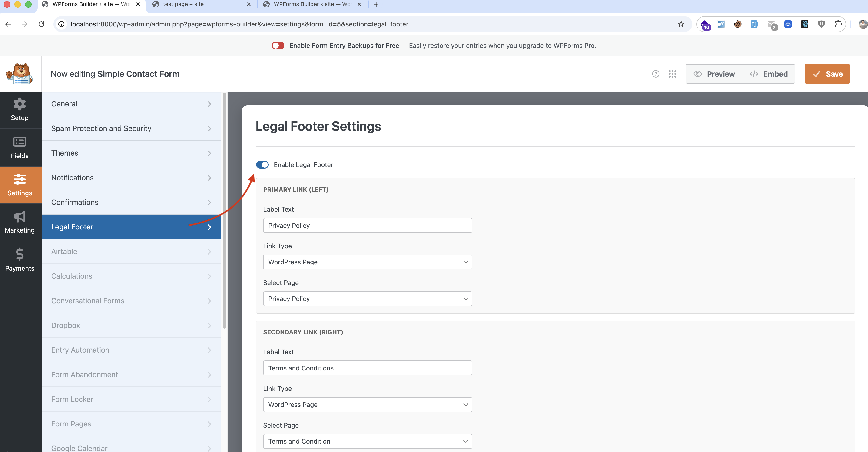Viewport: 868px width, 452px height.
Task: Switch to third WPForms Builder tab
Action: [x=312, y=4]
